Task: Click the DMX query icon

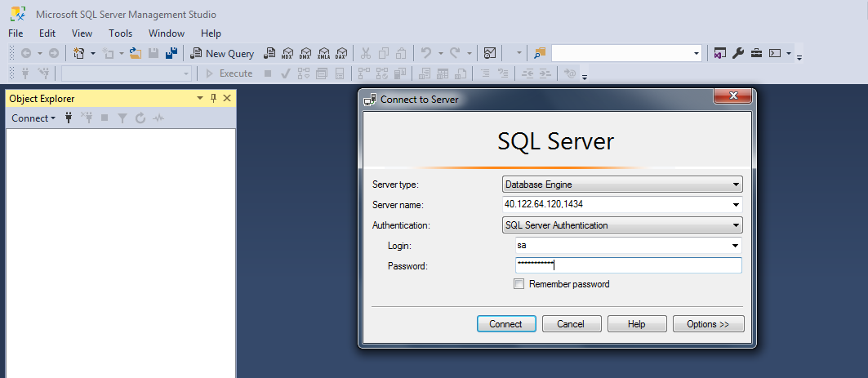Action: (305, 53)
